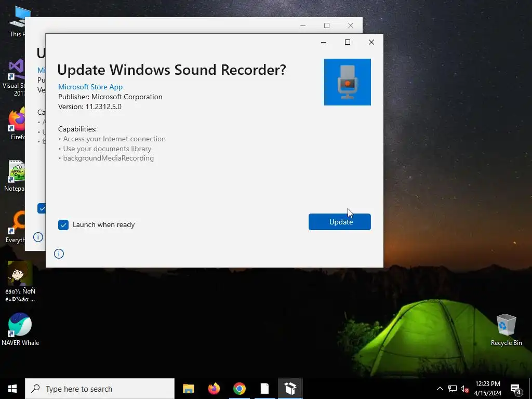Click the Capabilities: label
Viewport: 532px width, 399px height.
pyautogui.click(x=77, y=129)
